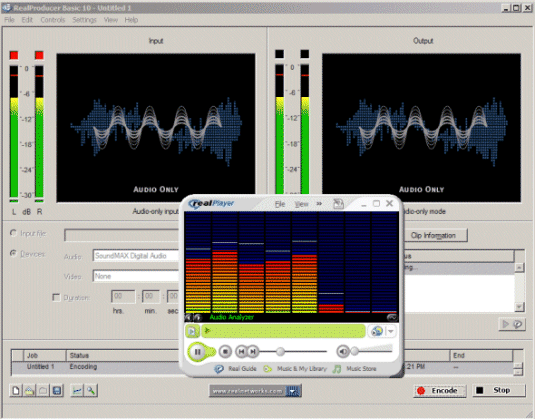The height and width of the screenshot is (419, 535).
Task: Click the play icon below the job status list
Action: [x=505, y=324]
